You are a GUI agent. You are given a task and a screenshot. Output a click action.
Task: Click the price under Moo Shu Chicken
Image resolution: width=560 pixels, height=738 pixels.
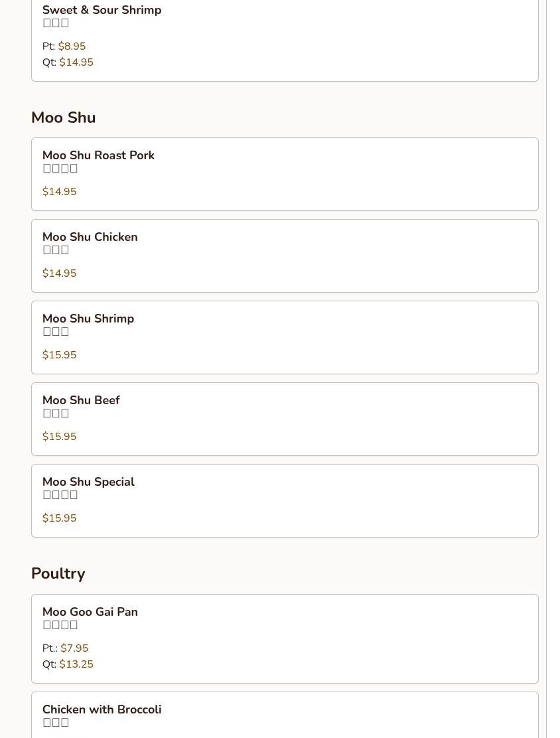pyautogui.click(x=60, y=273)
